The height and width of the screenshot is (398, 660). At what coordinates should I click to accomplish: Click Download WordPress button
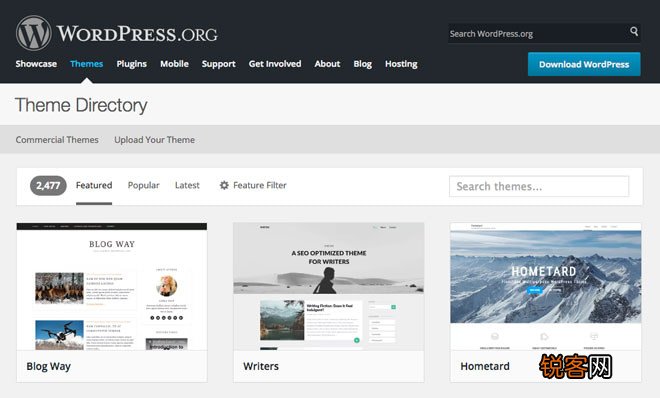click(584, 64)
